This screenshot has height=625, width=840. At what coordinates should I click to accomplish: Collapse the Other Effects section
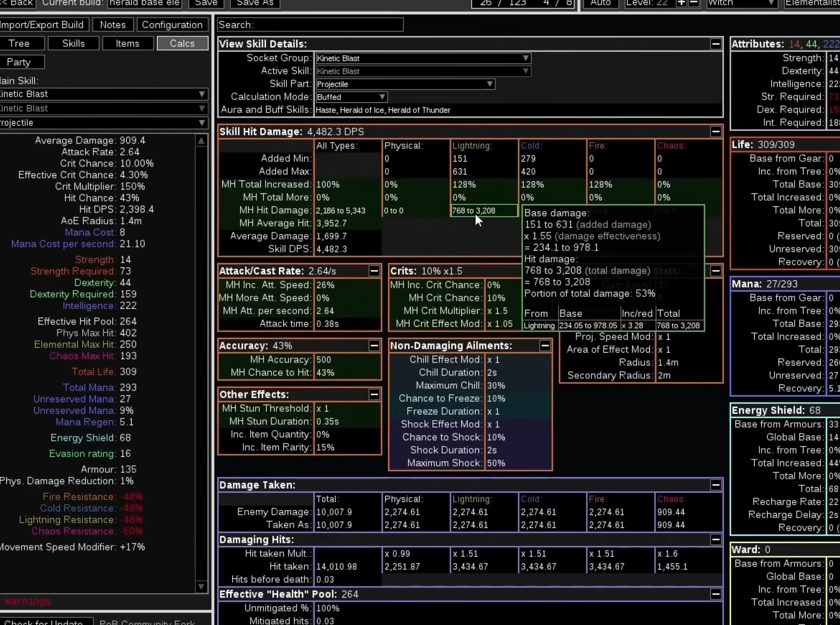[374, 395]
